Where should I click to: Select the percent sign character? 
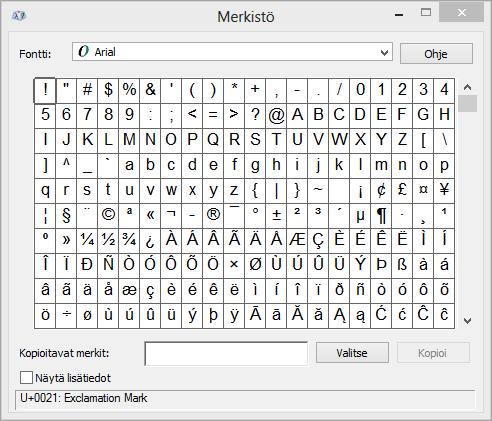click(129, 91)
